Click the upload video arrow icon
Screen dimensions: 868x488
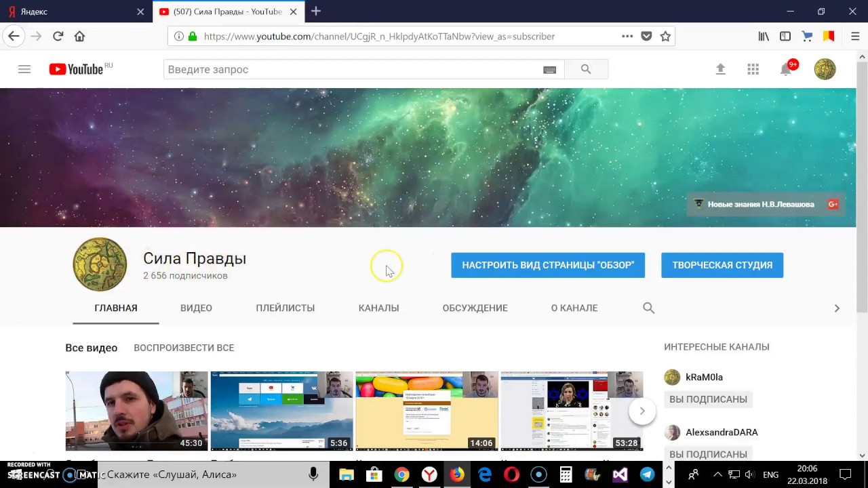[720, 69]
